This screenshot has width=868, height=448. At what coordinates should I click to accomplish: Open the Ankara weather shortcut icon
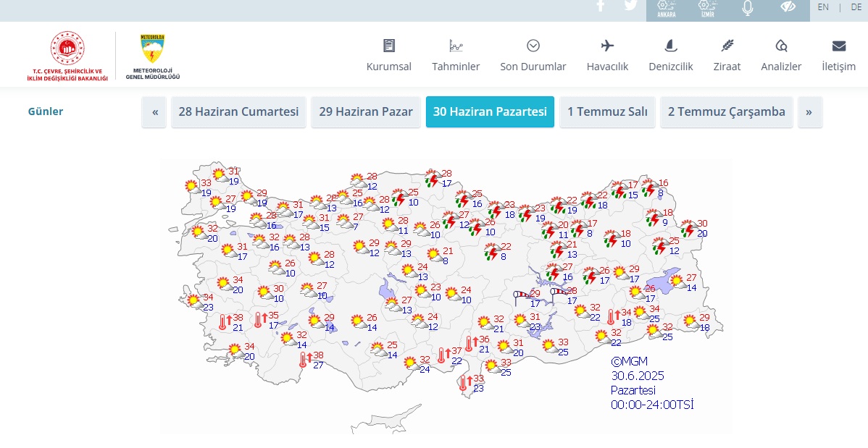pos(667,9)
